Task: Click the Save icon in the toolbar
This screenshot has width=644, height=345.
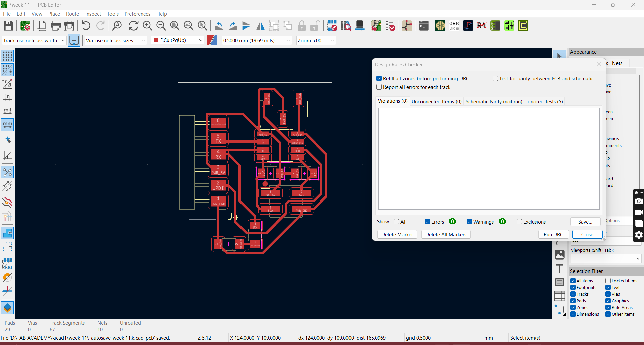Action: click(x=8, y=26)
